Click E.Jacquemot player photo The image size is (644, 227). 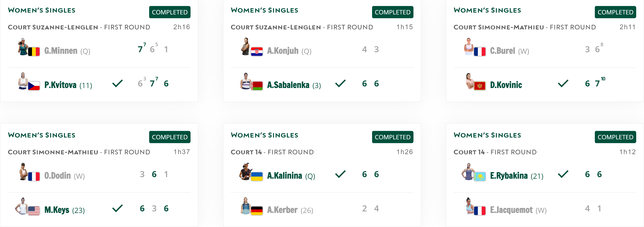[x=468, y=206]
